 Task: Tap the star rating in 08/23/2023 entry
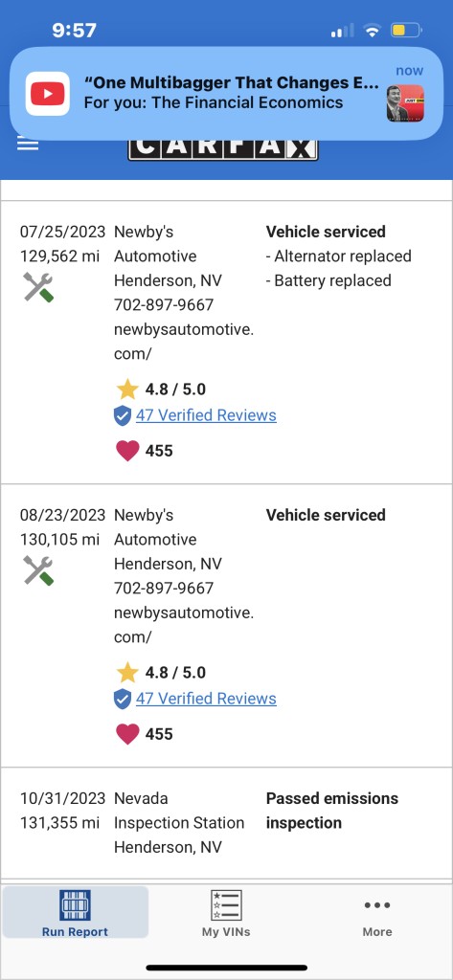pyautogui.click(x=161, y=673)
